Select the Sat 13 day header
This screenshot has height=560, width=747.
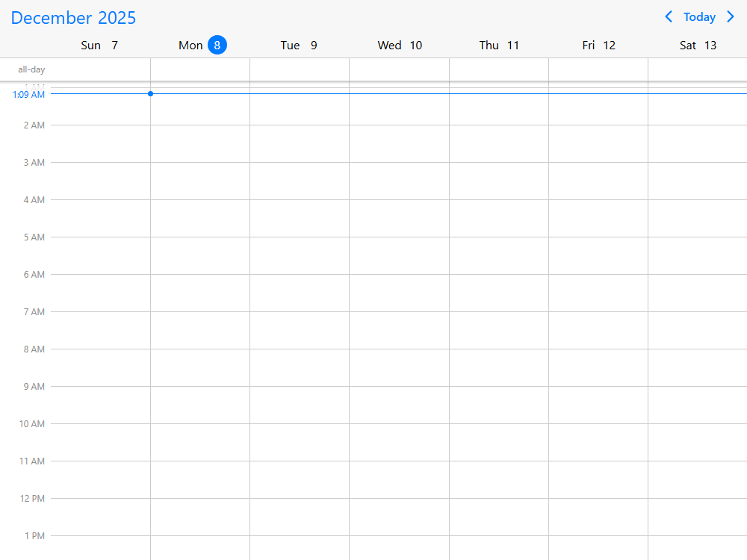point(698,46)
